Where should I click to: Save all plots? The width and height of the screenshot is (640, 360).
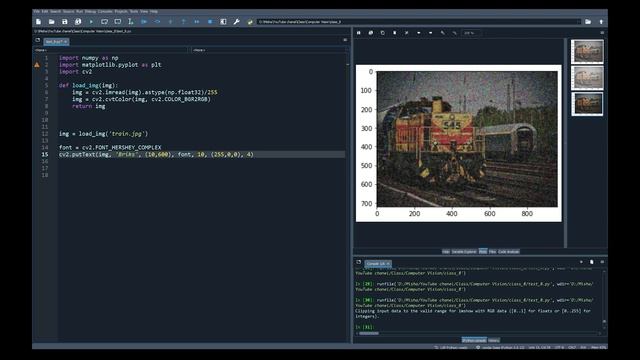point(371,33)
